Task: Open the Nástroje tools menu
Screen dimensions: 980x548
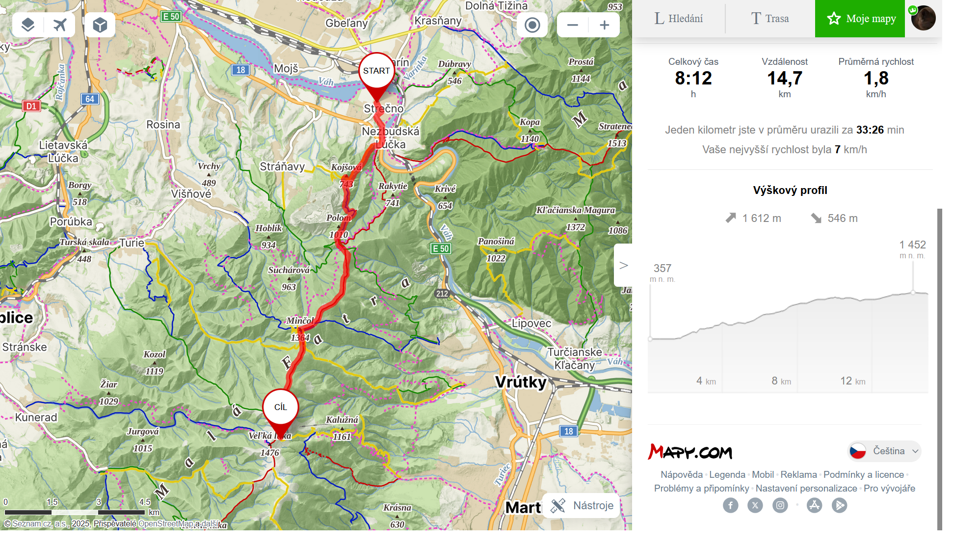Action: click(x=582, y=505)
